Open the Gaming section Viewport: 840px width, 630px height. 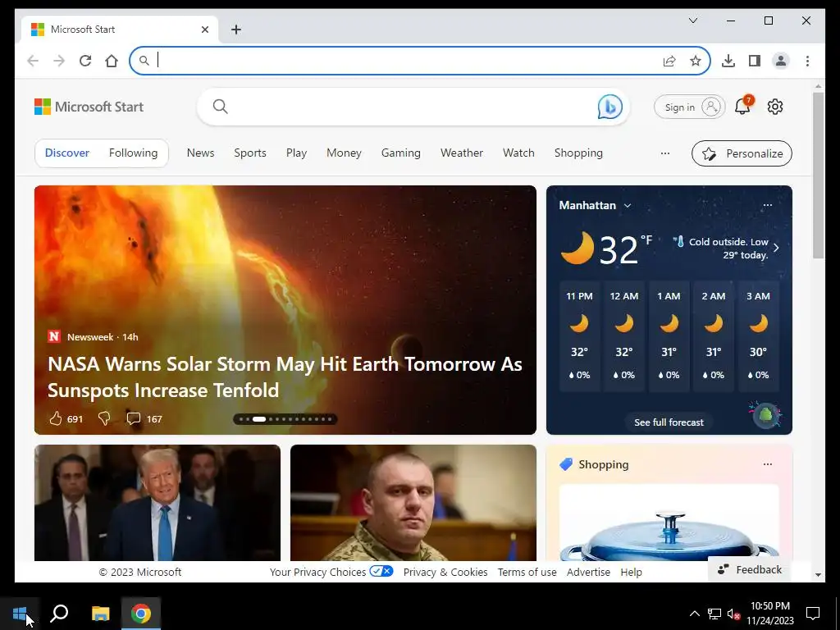coord(400,153)
